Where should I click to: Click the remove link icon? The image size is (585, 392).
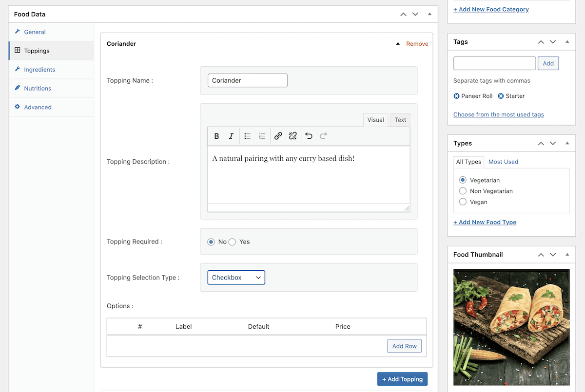(292, 136)
